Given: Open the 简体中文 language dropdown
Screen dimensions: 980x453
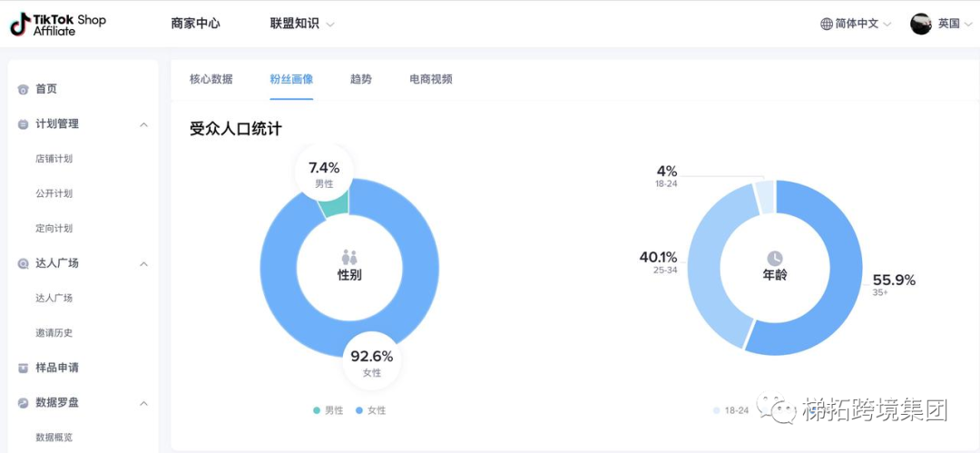Looking at the screenshot, I should (x=856, y=24).
